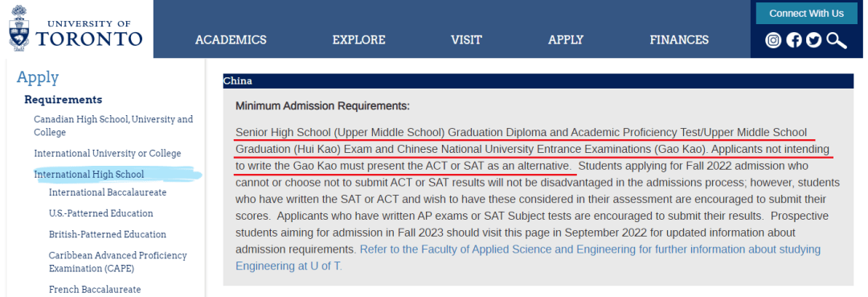Viewport: 868px width, 297px height.
Task: Open the Visit menu
Action: point(466,40)
